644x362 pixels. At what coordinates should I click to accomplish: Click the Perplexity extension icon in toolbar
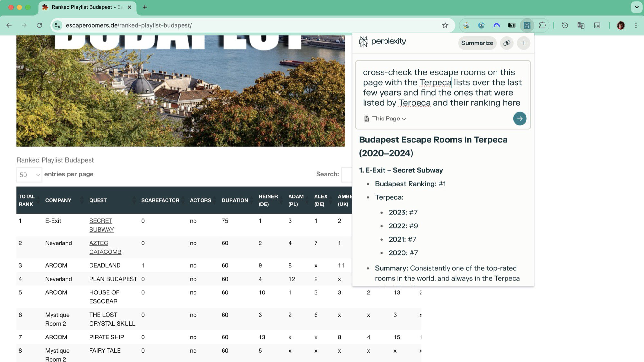527,25
